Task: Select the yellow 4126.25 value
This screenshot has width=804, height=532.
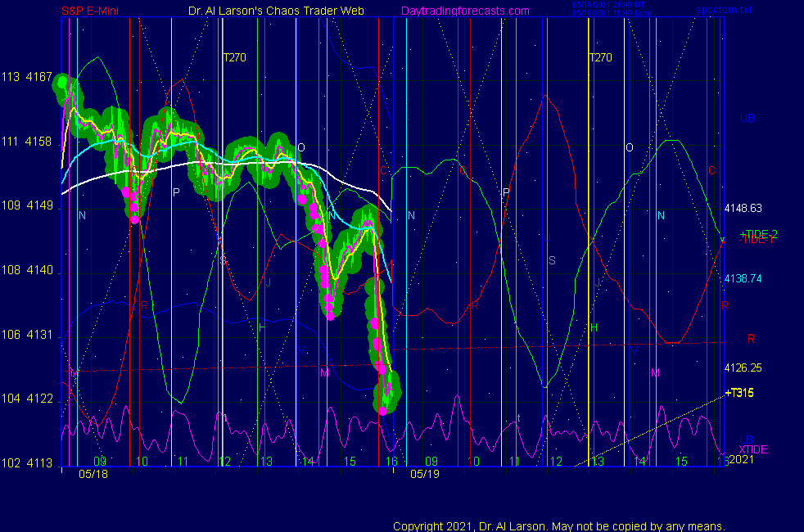Action: (x=743, y=368)
